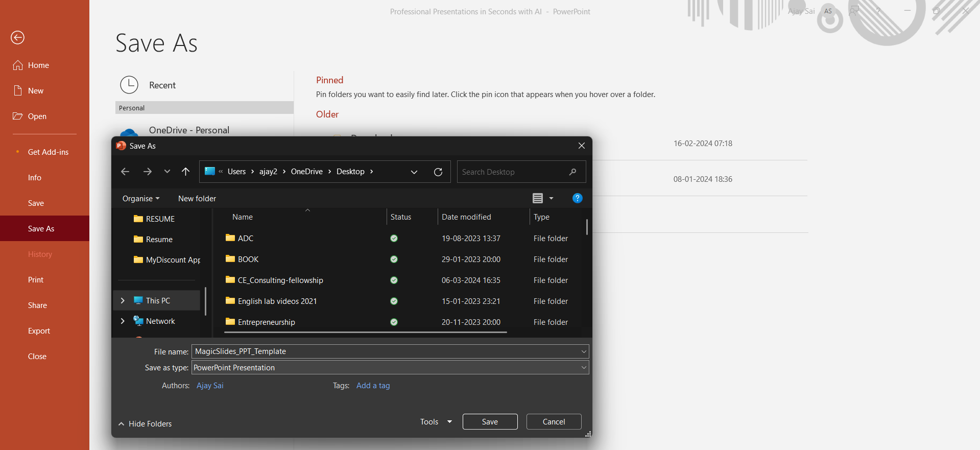Open the Organise dropdown menu
This screenshot has width=980, height=450.
tap(141, 199)
